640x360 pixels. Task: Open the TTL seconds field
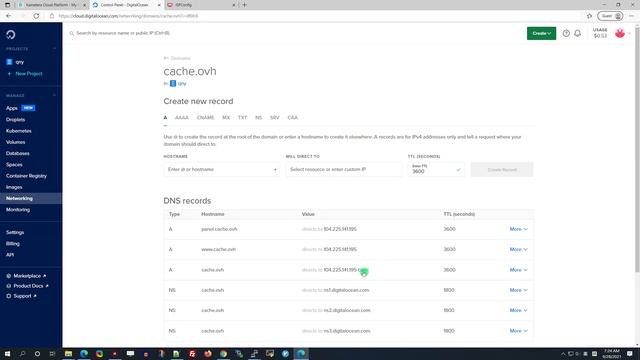436,169
